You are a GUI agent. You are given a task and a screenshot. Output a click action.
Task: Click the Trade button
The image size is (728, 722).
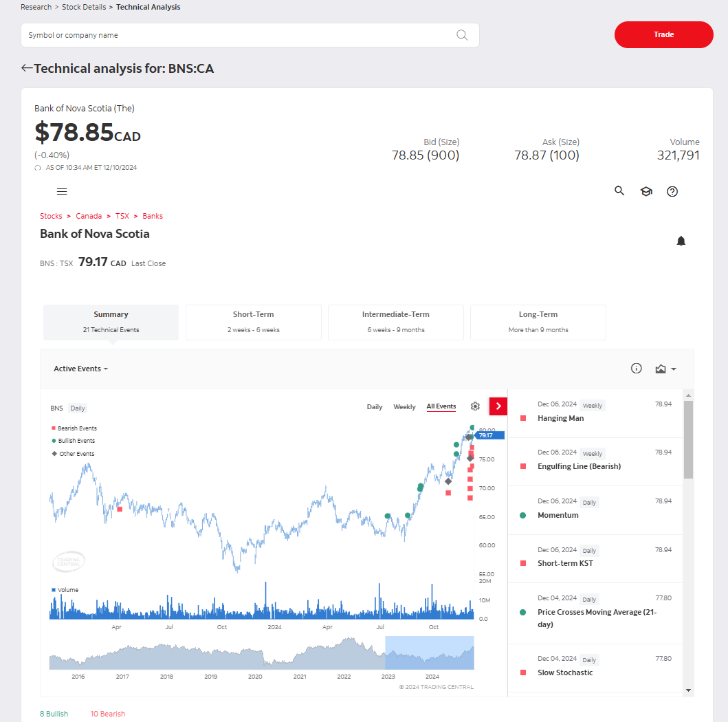click(663, 34)
